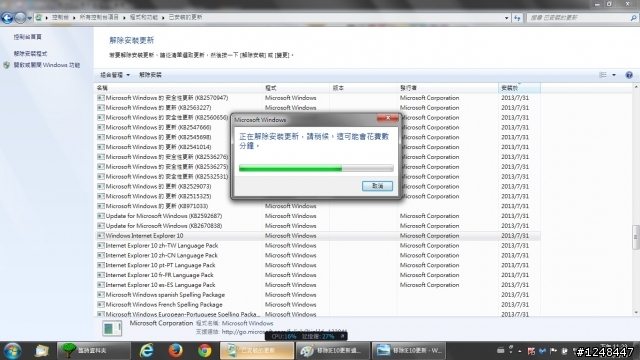This screenshot has height=360, width=640.
Task: Launch Internet Explorer from the taskbar
Action: coord(147,351)
